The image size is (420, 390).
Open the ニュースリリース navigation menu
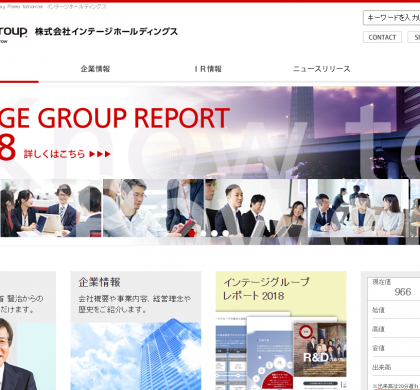click(322, 69)
